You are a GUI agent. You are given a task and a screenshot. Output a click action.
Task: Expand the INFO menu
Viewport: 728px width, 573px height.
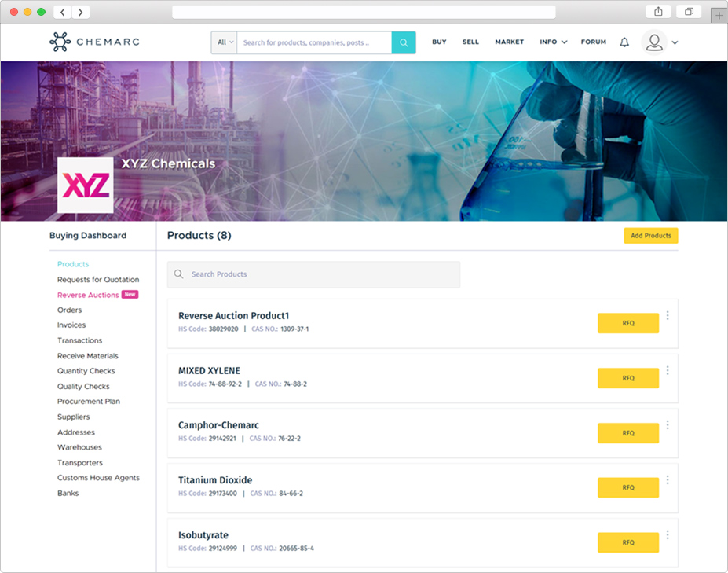pos(554,42)
